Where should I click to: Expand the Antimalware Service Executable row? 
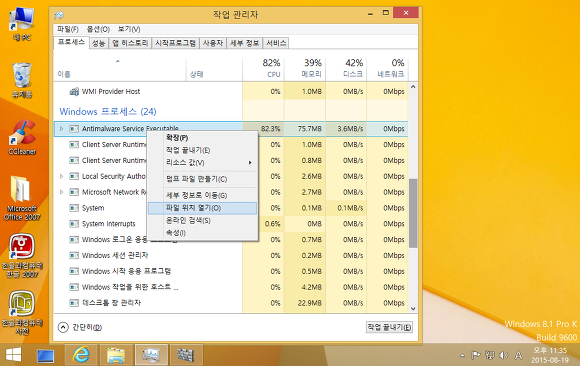tap(61, 129)
